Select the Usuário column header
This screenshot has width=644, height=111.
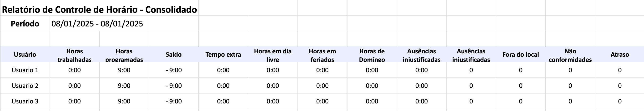coord(25,54)
